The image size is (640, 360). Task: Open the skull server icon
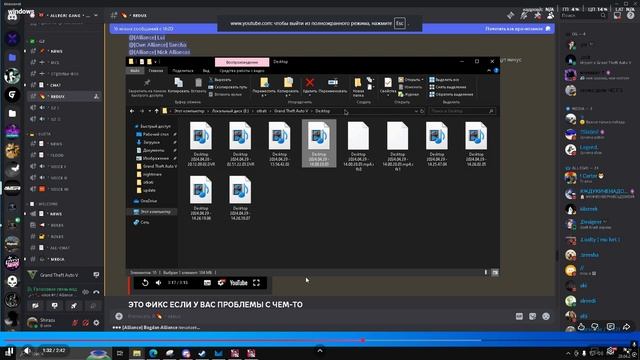coord(12,281)
